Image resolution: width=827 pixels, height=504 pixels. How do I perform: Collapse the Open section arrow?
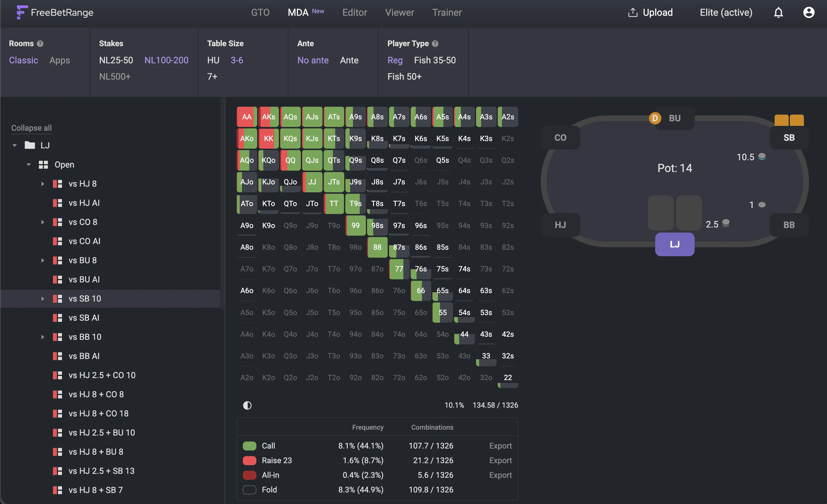(29, 165)
